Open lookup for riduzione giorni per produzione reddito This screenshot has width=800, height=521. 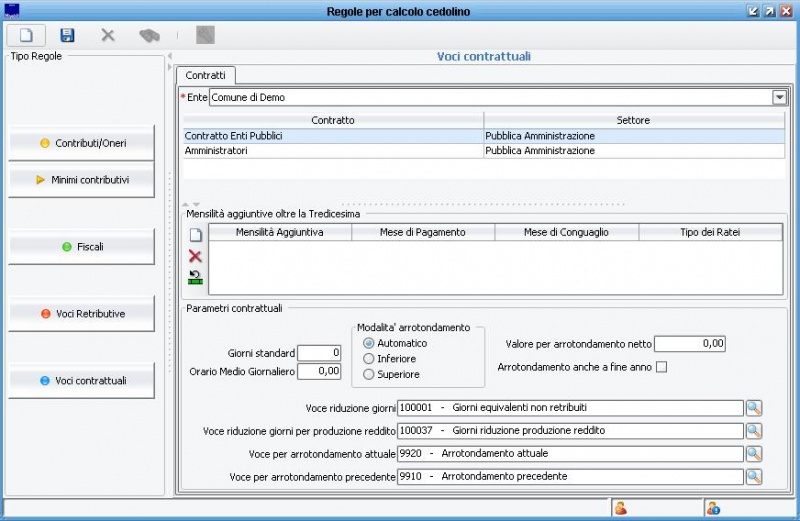click(754, 431)
